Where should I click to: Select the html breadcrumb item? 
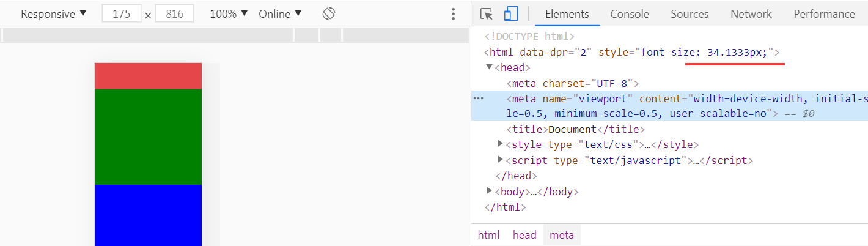pyautogui.click(x=488, y=235)
